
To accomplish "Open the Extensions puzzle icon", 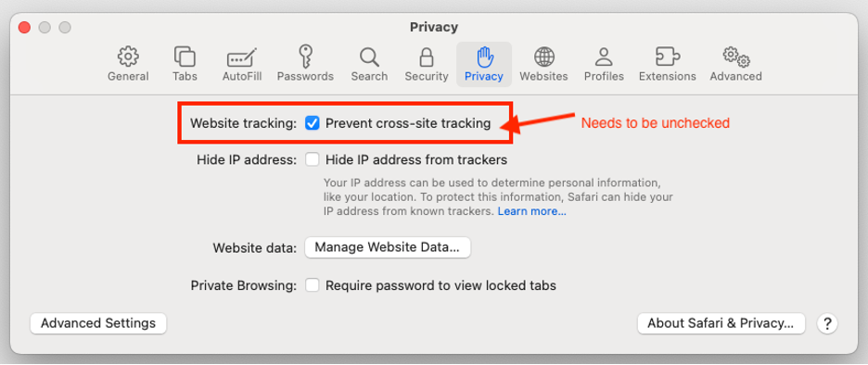I will point(667,57).
